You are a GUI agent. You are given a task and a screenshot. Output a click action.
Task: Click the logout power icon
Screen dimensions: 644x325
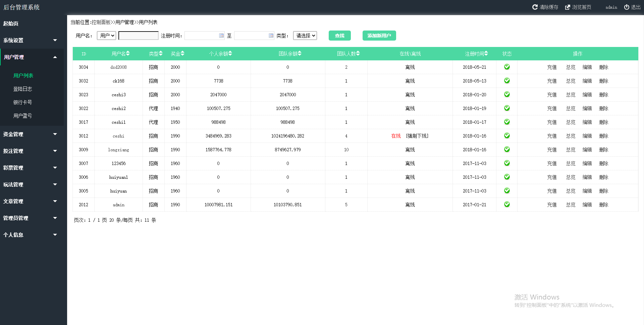pyautogui.click(x=626, y=7)
